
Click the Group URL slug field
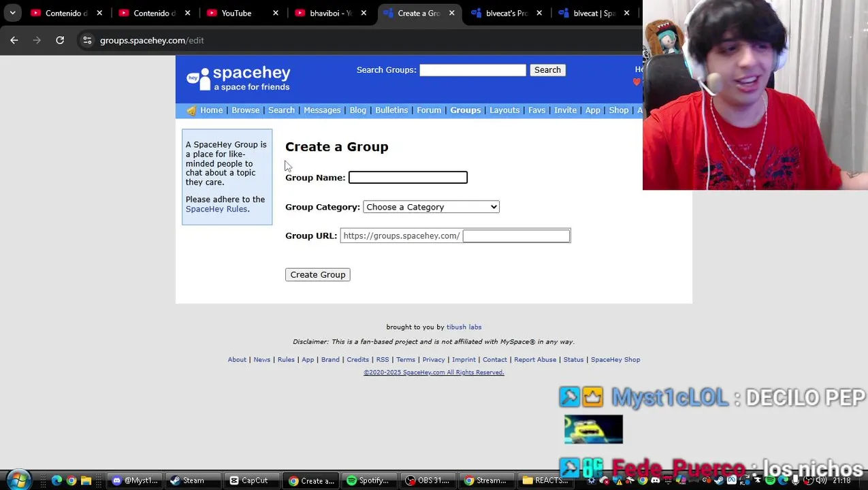click(x=516, y=236)
